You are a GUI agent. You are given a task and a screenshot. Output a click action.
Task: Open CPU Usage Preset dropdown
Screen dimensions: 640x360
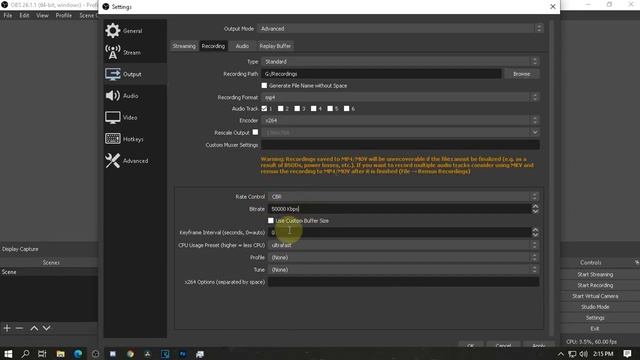pos(404,245)
